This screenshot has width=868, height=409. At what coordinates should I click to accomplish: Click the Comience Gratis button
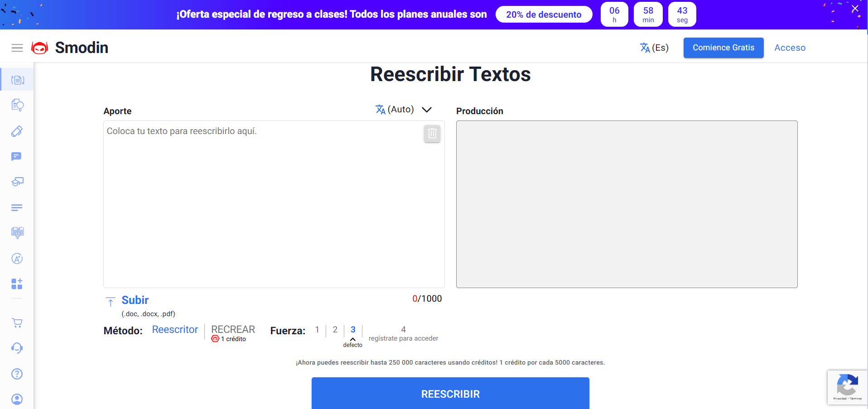click(x=723, y=48)
